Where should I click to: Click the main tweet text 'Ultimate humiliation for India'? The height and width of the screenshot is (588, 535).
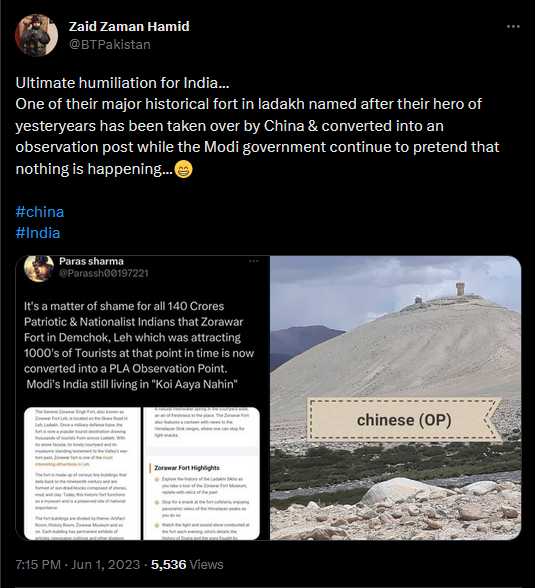122,83
